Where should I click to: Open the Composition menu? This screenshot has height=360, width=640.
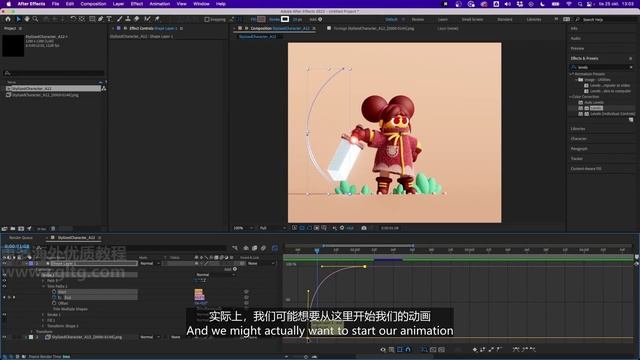coord(93,4)
